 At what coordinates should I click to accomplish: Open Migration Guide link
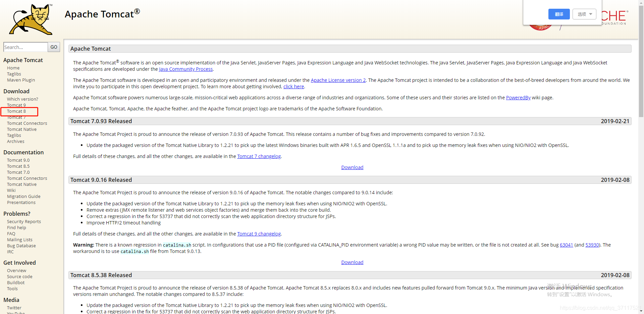click(x=24, y=196)
